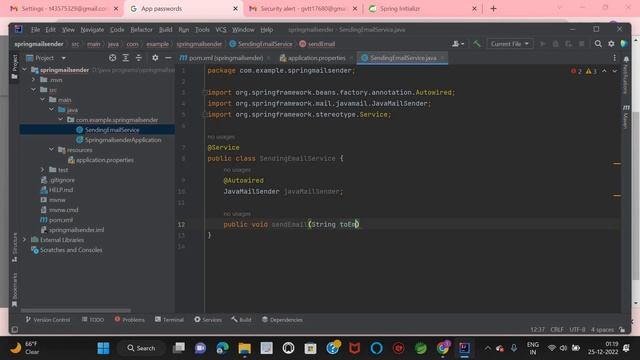Viewport: 640px width, 360px height.
Task: Click the Debug bug icon in toolbar
Action: pyautogui.click(x=556, y=44)
